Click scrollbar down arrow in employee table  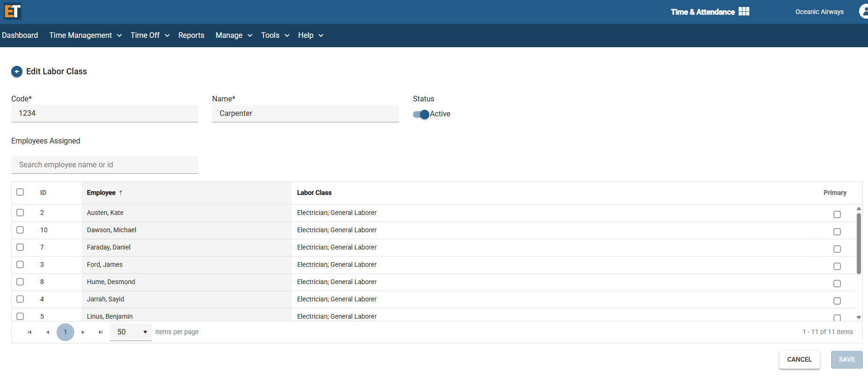[x=859, y=317]
